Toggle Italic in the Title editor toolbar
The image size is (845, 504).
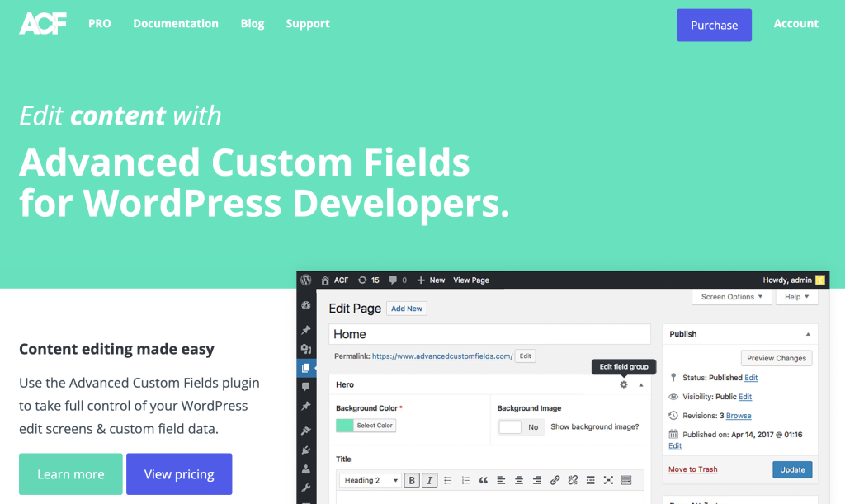click(429, 480)
